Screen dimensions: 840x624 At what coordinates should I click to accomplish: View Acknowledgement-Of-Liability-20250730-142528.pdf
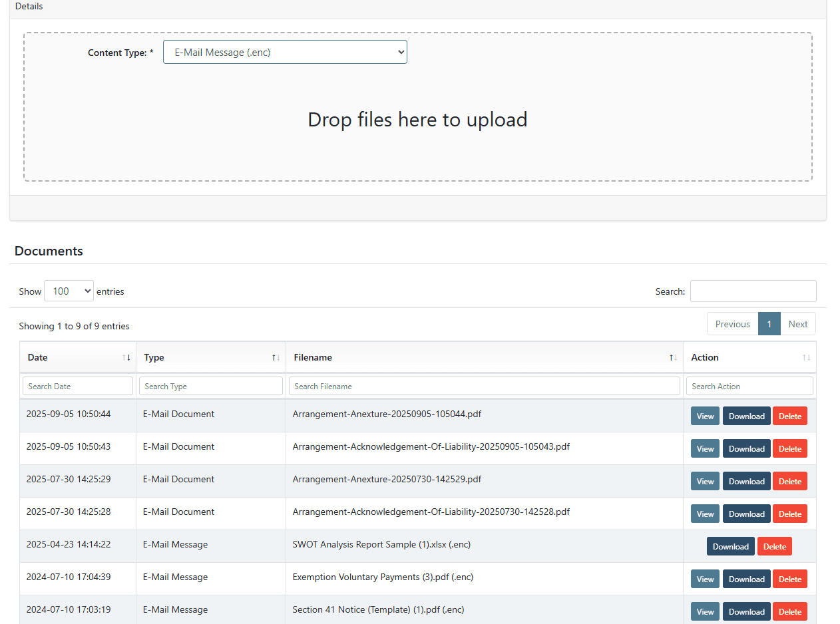pyautogui.click(x=705, y=514)
